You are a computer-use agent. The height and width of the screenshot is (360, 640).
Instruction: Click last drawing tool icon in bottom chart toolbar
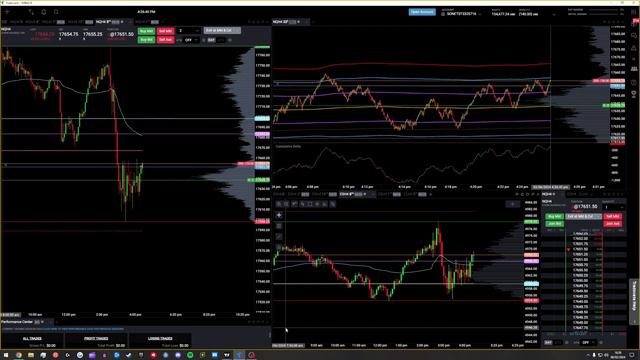[333, 204]
